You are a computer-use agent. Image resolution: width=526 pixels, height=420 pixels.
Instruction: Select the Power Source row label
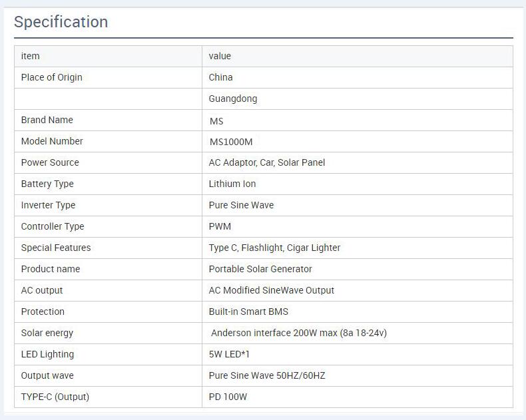click(50, 162)
